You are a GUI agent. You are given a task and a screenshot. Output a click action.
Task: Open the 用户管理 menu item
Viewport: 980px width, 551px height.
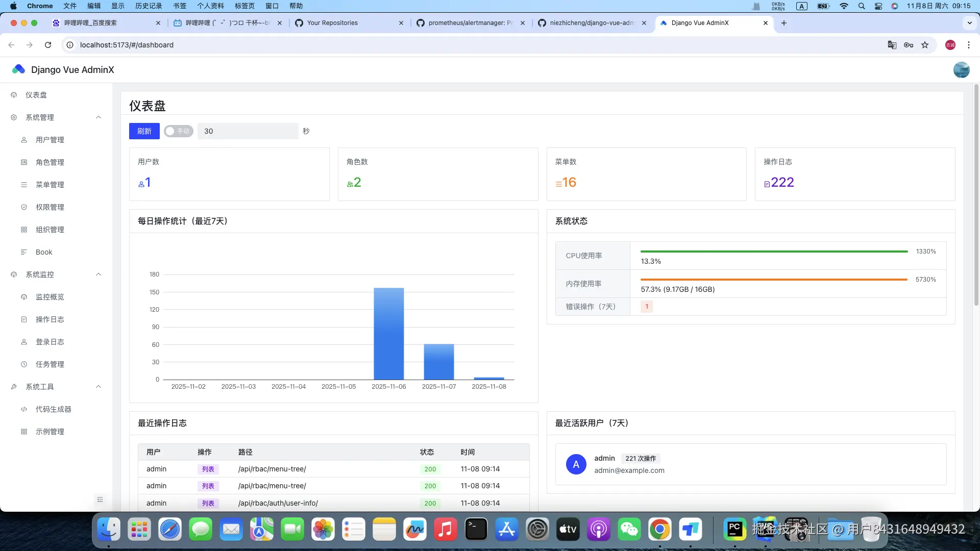click(x=50, y=140)
